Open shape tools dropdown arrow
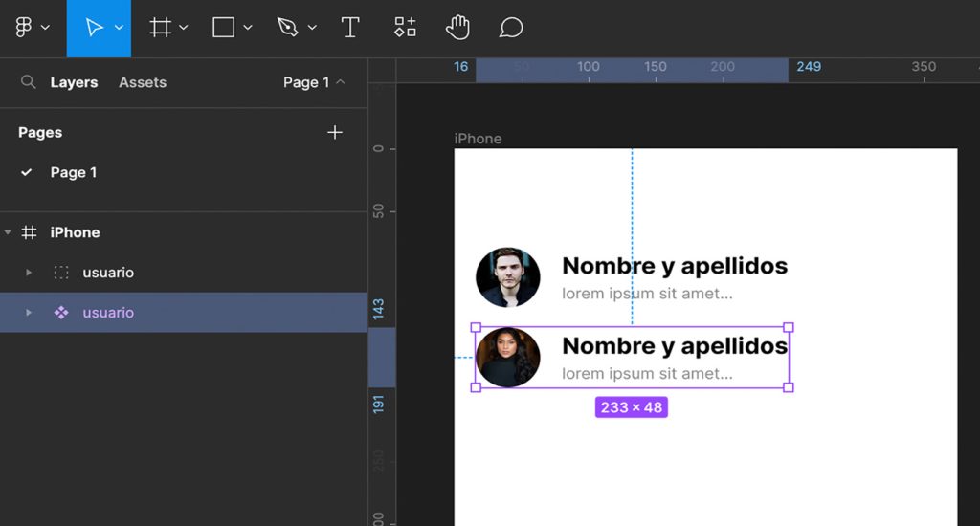The height and width of the screenshot is (526, 980). 248,28
